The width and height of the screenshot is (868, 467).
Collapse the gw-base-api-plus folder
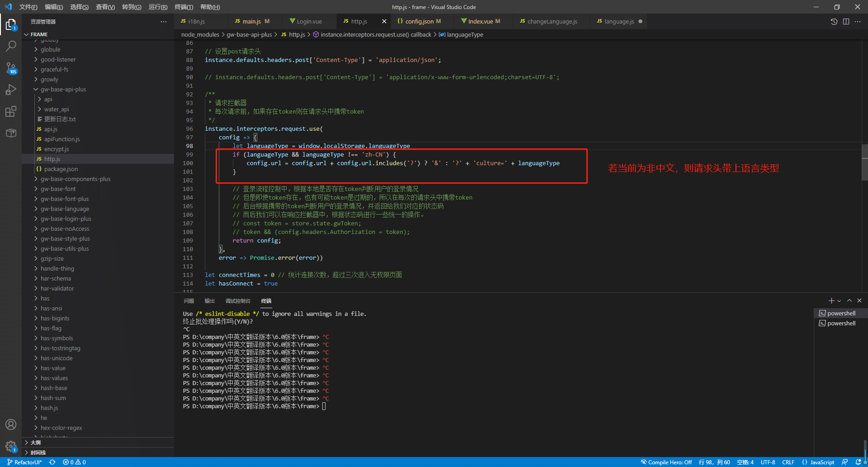[63, 89]
